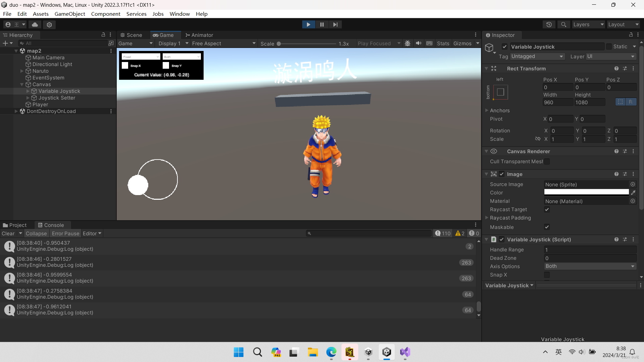
Task: Open the search tool in the top toolbar
Action: point(563,24)
